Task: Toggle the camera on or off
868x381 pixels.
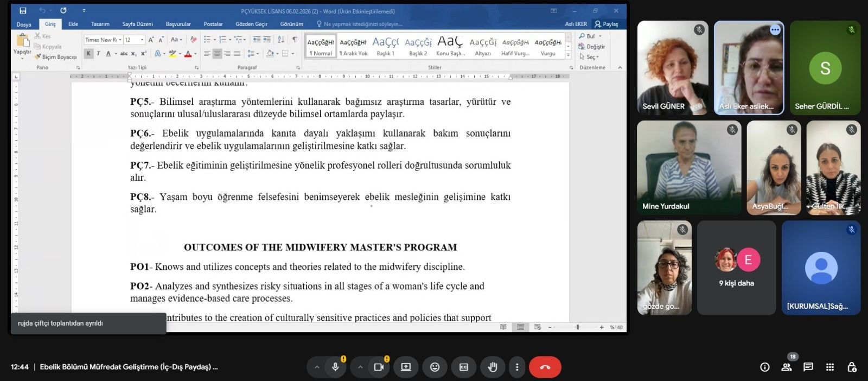Action: pos(379,367)
